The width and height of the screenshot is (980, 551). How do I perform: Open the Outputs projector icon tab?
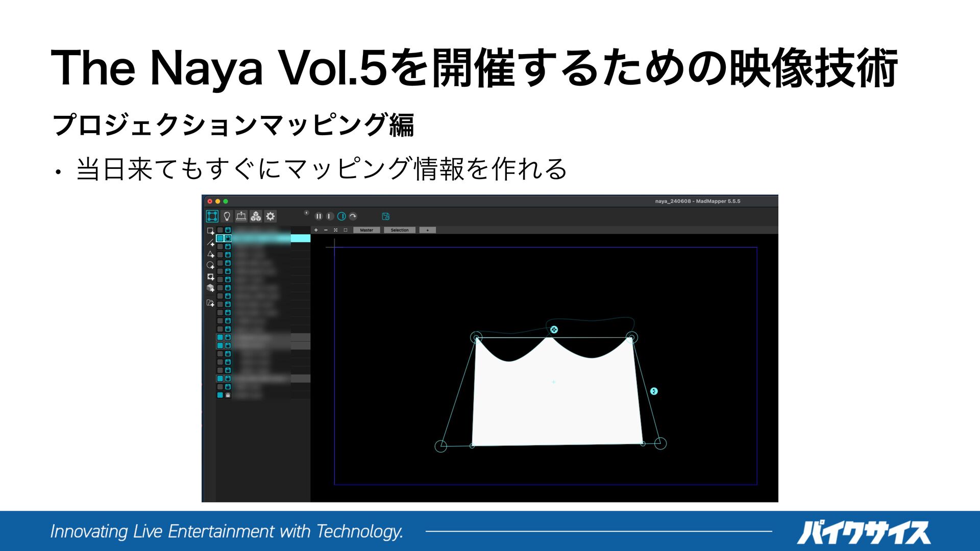(241, 216)
